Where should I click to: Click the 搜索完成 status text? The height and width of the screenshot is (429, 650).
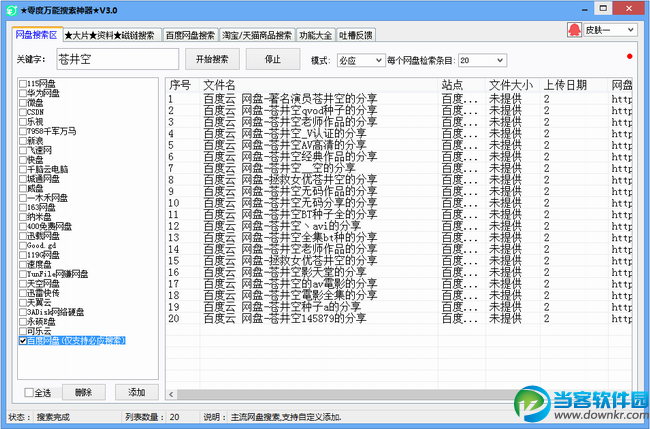coord(53,417)
